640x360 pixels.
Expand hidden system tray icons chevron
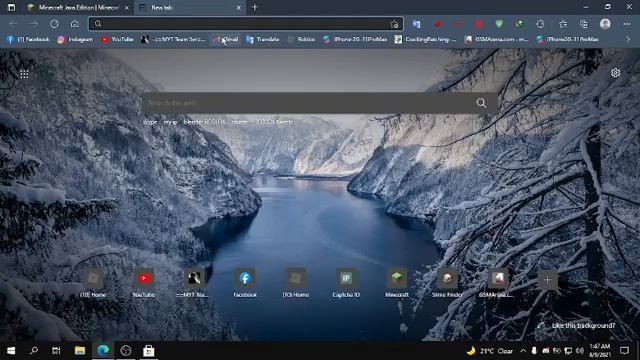tap(523, 351)
